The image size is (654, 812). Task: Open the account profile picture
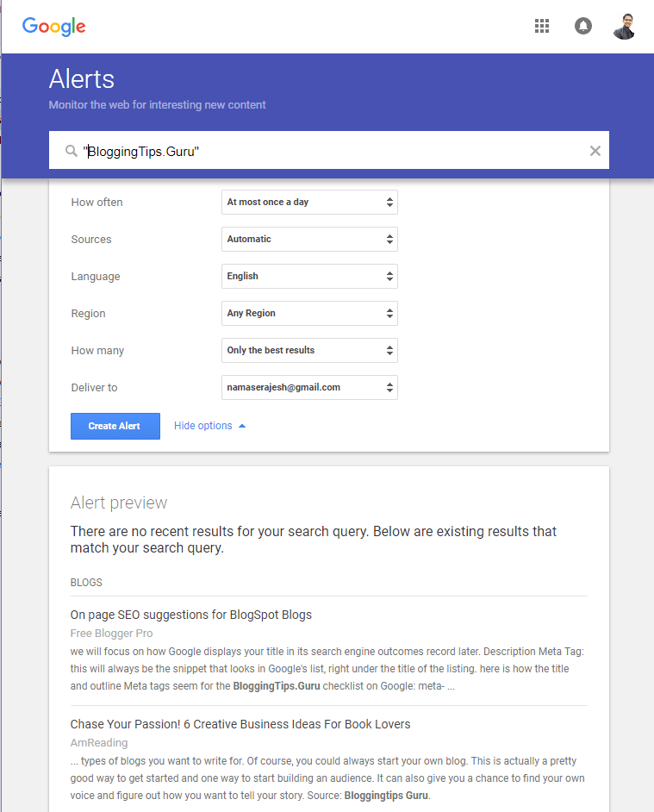click(x=625, y=27)
